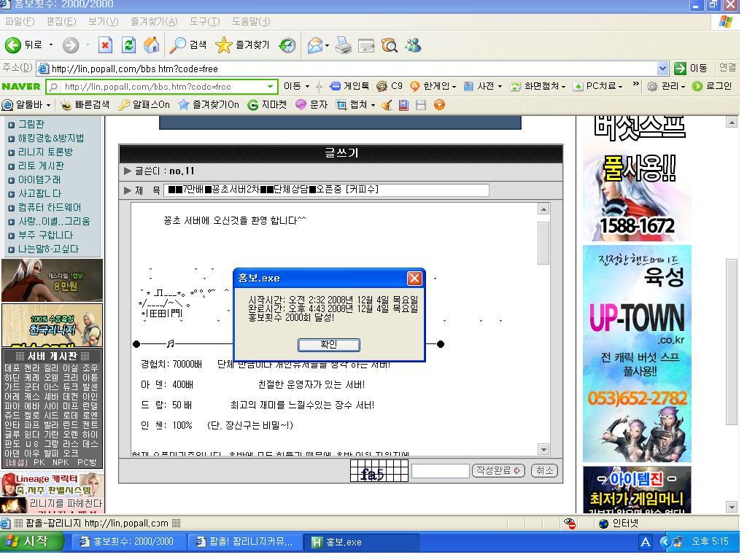Viewport: 747px width, 560px height.
Task: Refresh the page with the green arrows icon
Action: (128, 45)
